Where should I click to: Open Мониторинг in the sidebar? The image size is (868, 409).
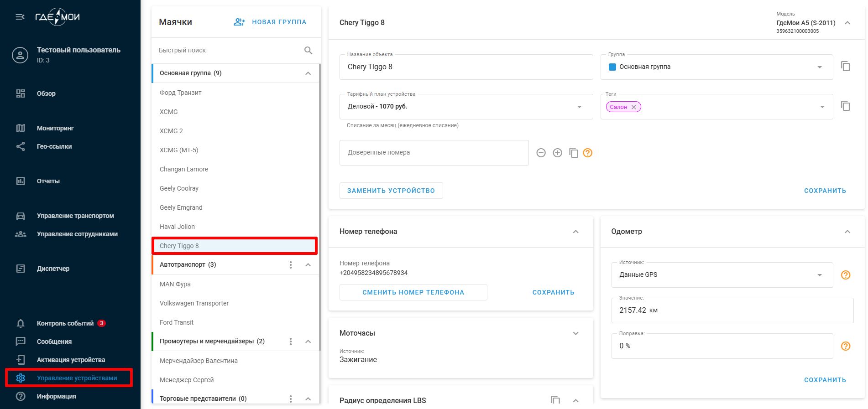point(55,128)
